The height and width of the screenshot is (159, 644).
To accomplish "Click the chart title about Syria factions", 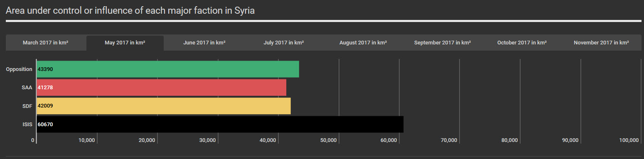I will tap(130, 10).
